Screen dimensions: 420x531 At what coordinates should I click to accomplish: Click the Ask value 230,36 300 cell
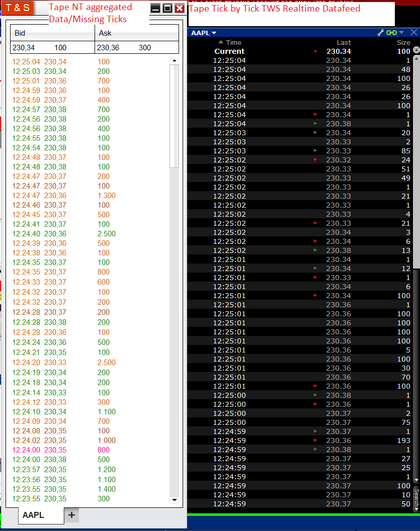(x=137, y=47)
